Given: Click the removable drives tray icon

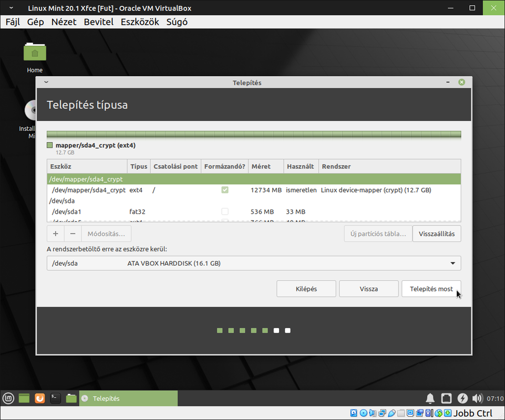Looking at the screenshot, I should click(x=446, y=398).
